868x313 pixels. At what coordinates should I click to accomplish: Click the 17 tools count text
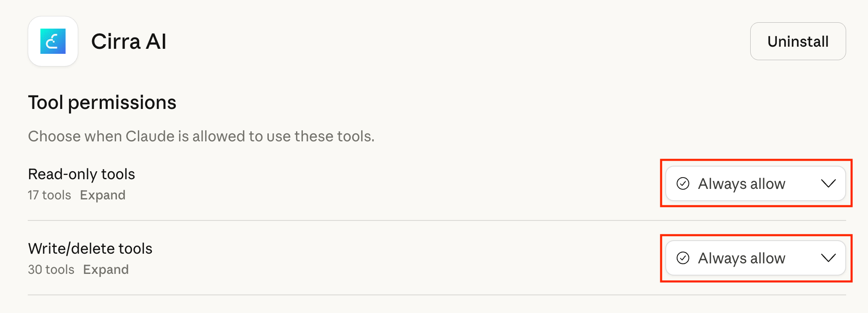click(49, 195)
